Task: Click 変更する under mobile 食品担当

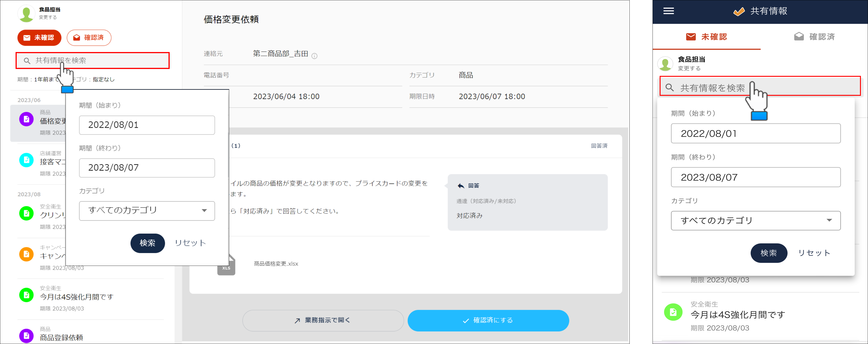Action: 689,69
